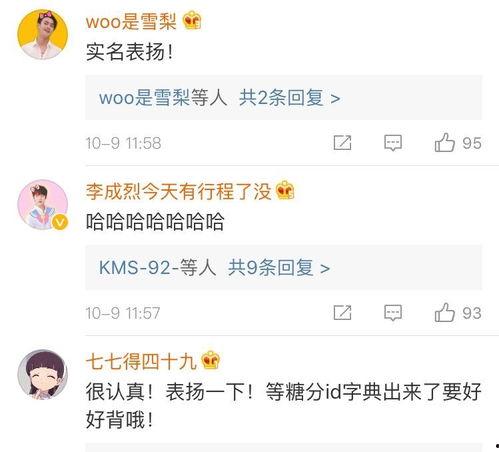Select the comment text 实名表扬!

coord(130,52)
